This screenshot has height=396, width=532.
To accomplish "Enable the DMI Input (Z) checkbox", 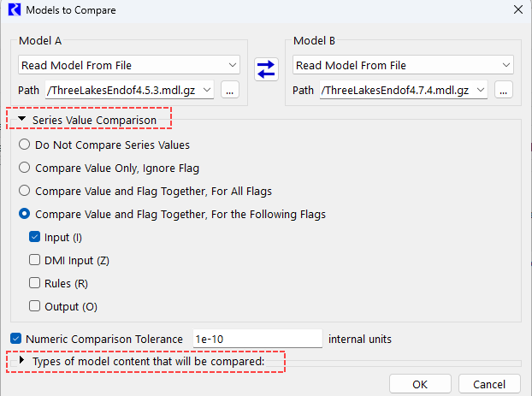I will click(x=35, y=260).
